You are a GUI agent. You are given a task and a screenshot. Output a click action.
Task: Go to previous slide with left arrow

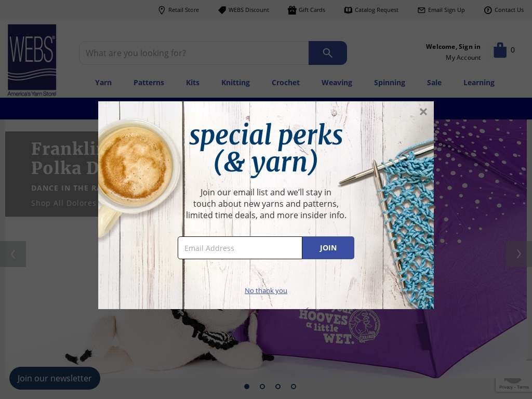point(13,254)
